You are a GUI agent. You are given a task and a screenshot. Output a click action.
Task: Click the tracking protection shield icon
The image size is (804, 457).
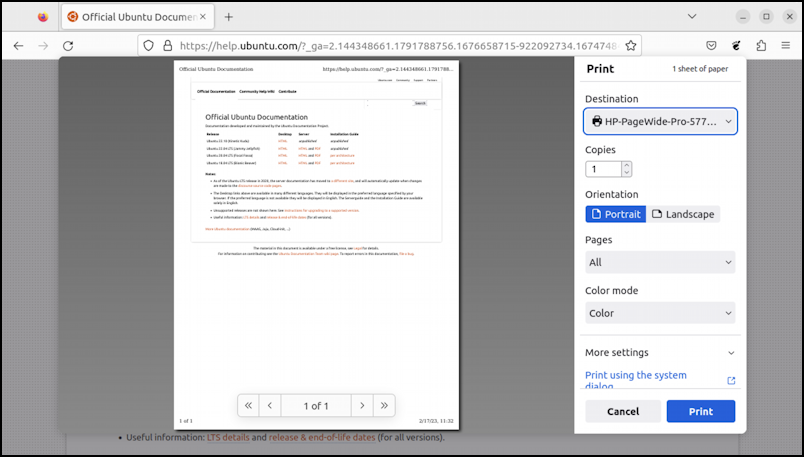(x=148, y=46)
